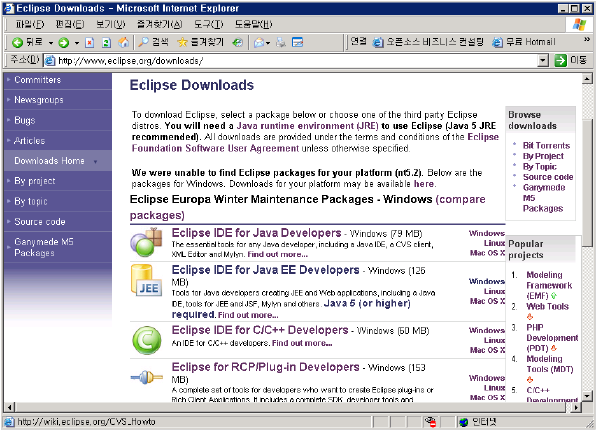Click the History/Media toolbar icon
This screenshot has height=430, width=596.
tap(238, 42)
